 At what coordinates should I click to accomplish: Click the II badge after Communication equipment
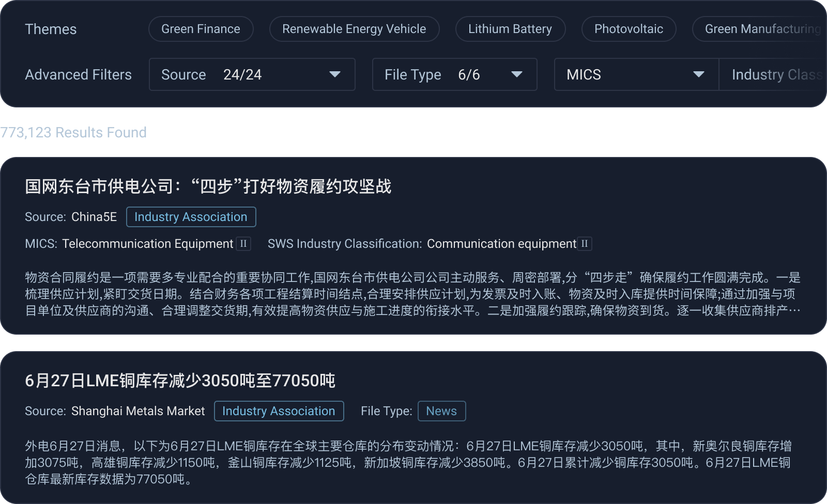click(585, 244)
